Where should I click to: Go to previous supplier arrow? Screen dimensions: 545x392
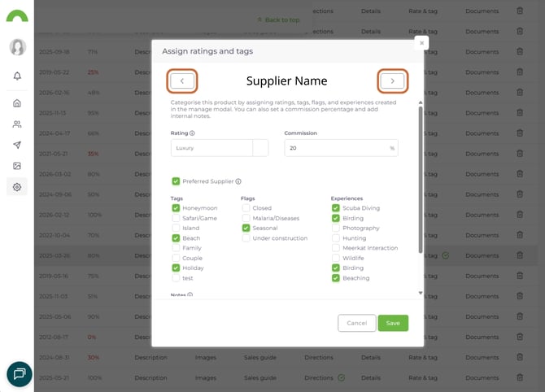click(x=183, y=81)
